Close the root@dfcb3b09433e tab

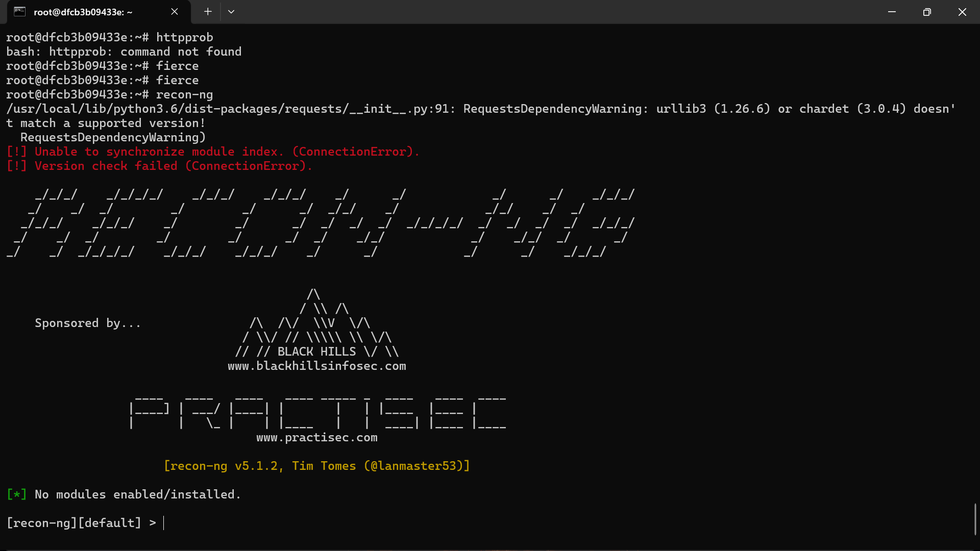[x=174, y=11]
